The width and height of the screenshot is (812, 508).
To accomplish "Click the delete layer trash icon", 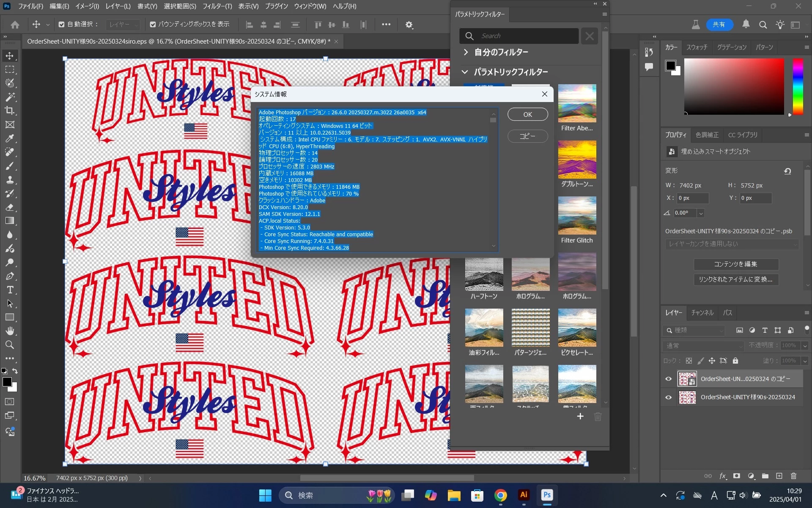I will pyautogui.click(x=793, y=476).
